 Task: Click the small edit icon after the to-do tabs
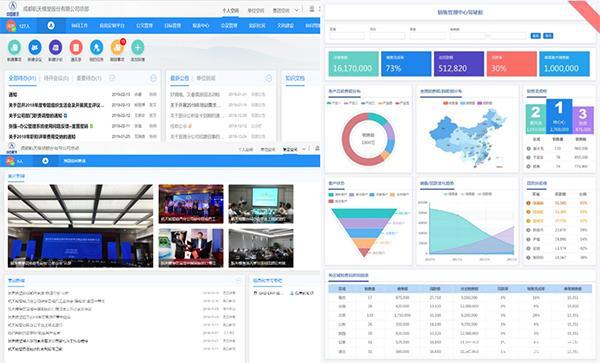112,78
